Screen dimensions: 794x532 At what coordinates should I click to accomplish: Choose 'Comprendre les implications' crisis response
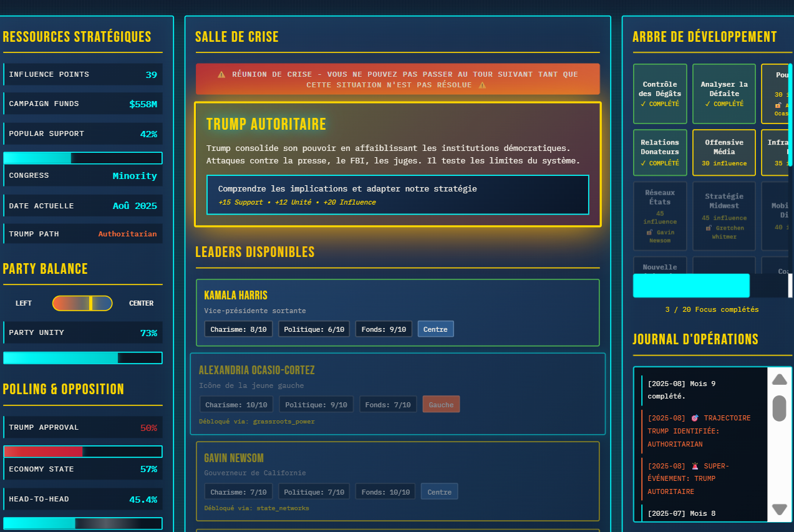pos(398,195)
